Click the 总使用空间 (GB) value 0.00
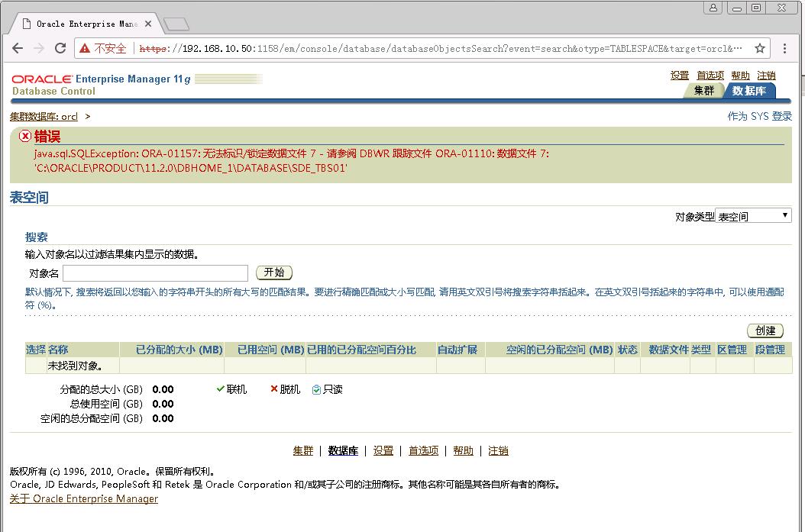 coord(163,404)
